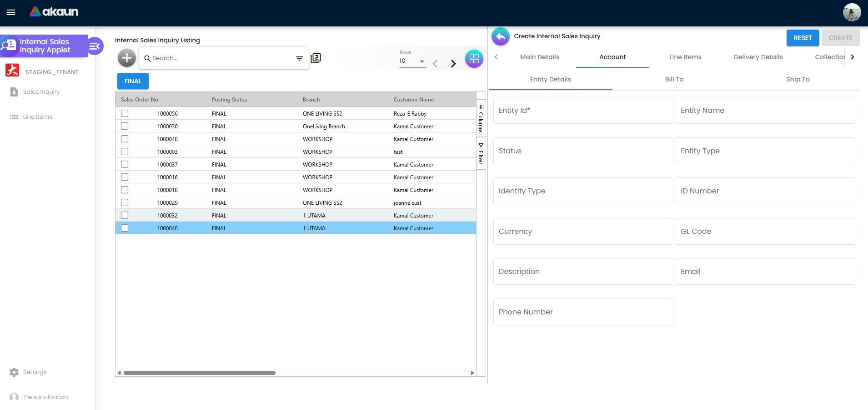Click the Entity Name field
Viewport: 868px width, 410px height.
click(765, 110)
